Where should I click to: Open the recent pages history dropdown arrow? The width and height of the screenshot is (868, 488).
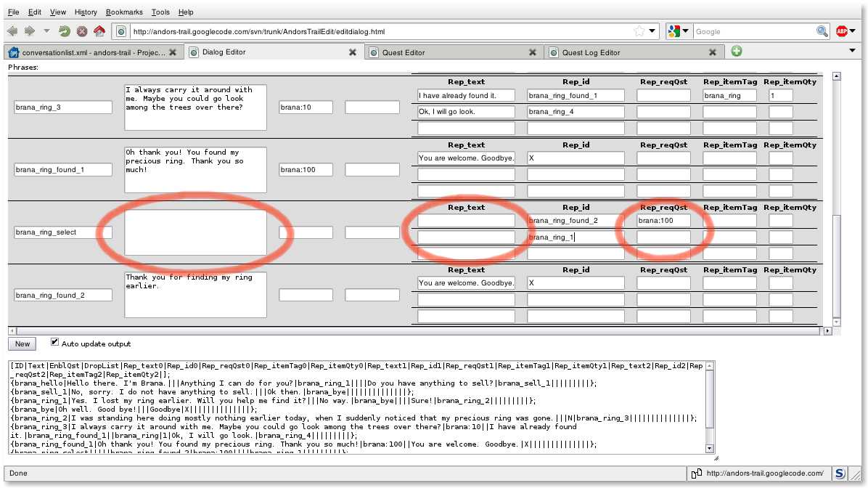(46, 31)
